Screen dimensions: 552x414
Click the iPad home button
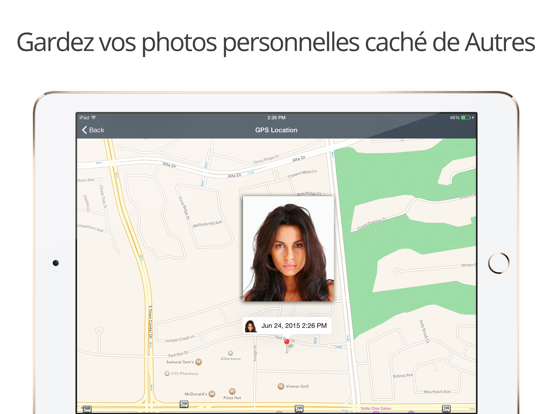click(x=498, y=263)
